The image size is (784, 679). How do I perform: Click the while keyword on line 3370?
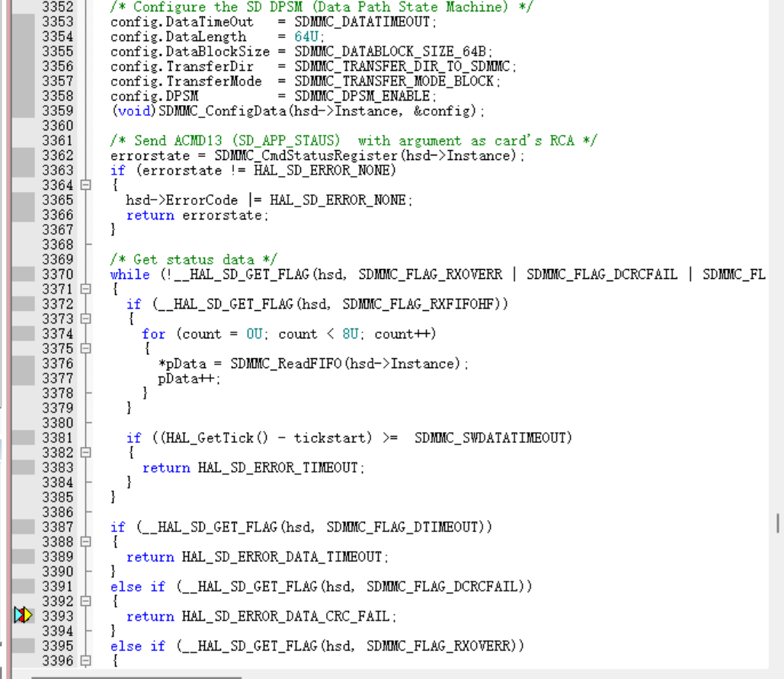click(130, 274)
